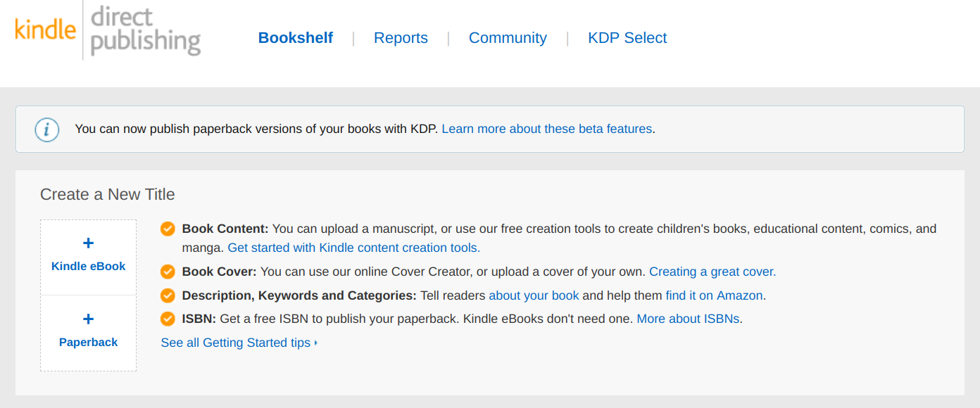Create a new Kindle eBook title
This screenshot has width=980, height=408.
pyautogui.click(x=89, y=257)
